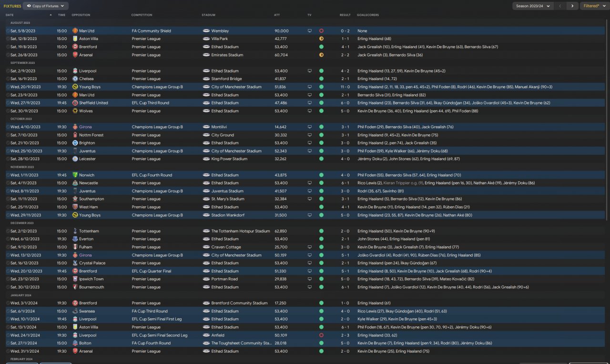
Task: Click the Tottenham club badge
Action: click(x=75, y=231)
